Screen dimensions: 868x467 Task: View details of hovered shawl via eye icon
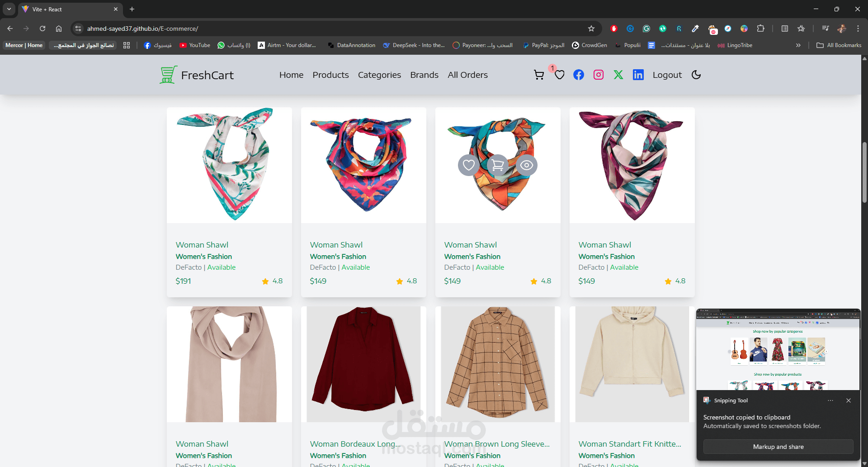tap(527, 165)
